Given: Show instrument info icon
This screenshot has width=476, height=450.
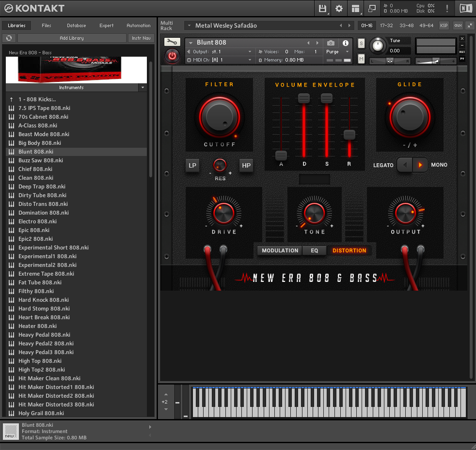Looking at the screenshot, I should (x=346, y=43).
